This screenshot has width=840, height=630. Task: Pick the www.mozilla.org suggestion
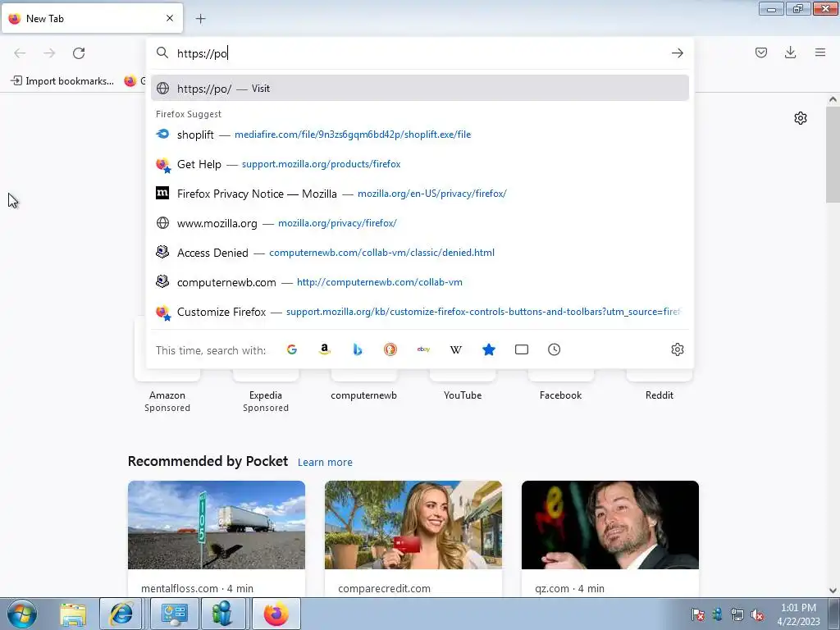(419, 223)
